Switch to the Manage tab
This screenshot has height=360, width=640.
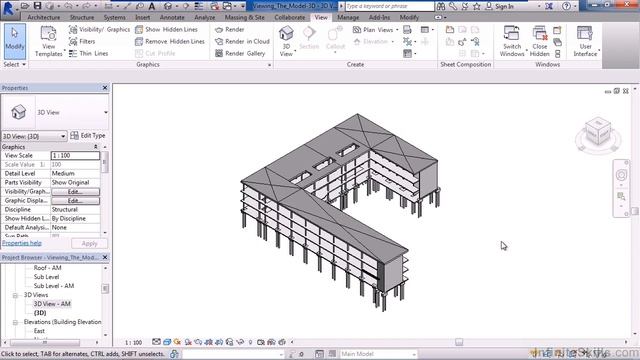click(x=348, y=18)
